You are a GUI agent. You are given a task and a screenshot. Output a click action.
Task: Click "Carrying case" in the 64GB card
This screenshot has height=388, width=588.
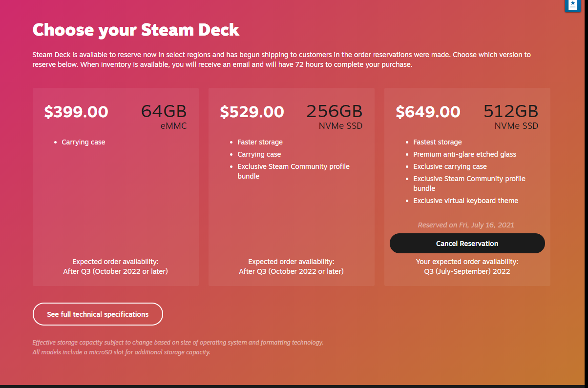83,142
